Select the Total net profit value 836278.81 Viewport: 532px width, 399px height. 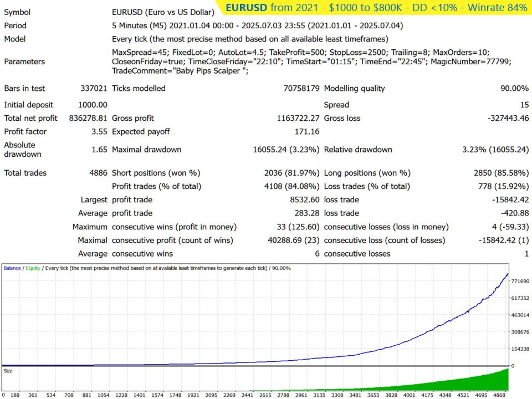88,119
